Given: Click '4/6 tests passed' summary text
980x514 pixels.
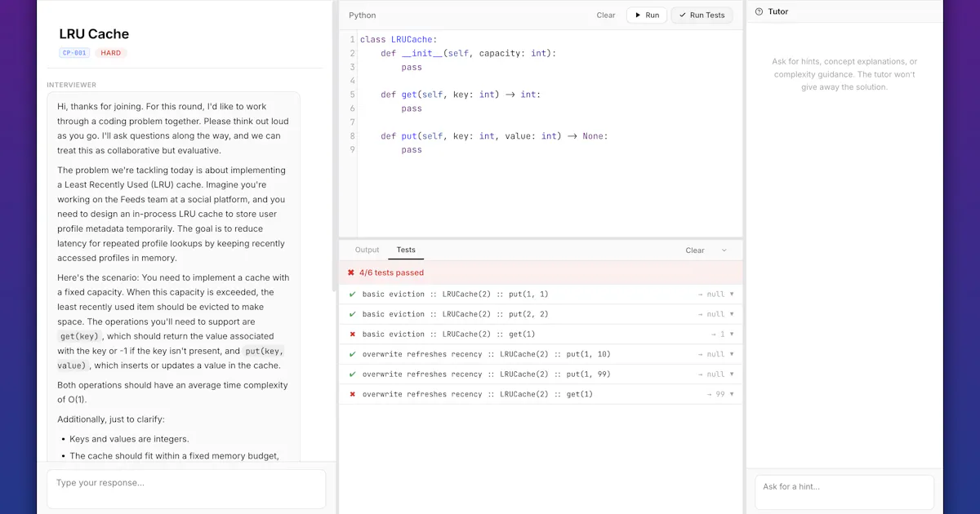Looking at the screenshot, I should point(391,273).
